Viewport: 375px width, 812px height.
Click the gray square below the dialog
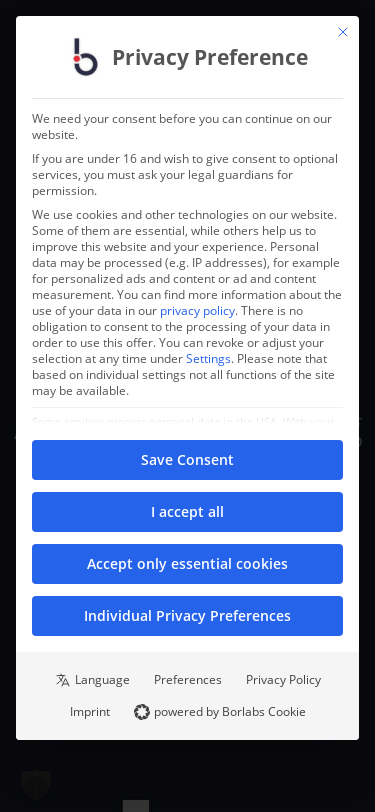[136, 806]
